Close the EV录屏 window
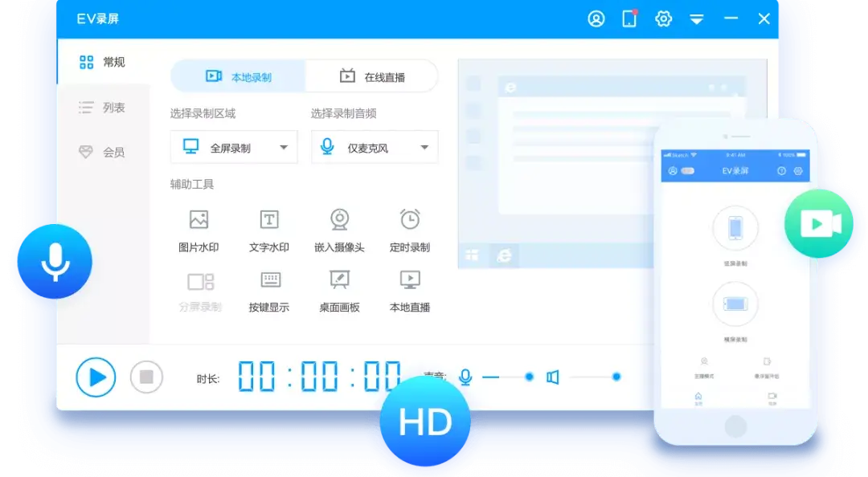 pos(764,18)
